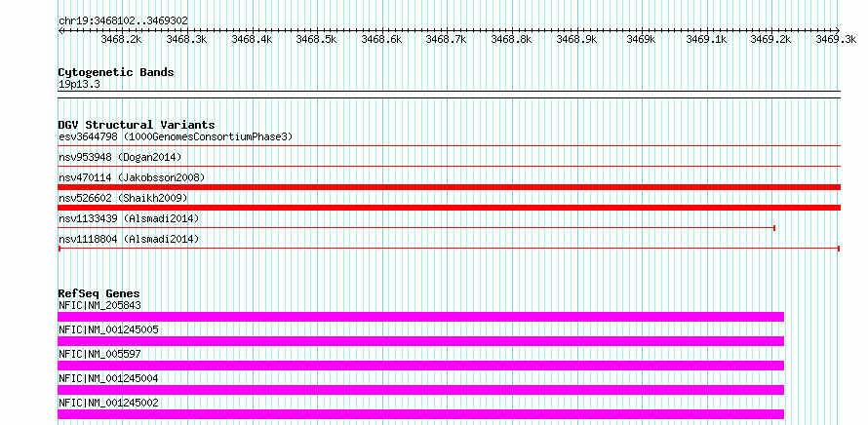This screenshot has width=868, height=425.
Task: Click the nsv470114 (Jakobsson2008) label
Action: [132, 177]
